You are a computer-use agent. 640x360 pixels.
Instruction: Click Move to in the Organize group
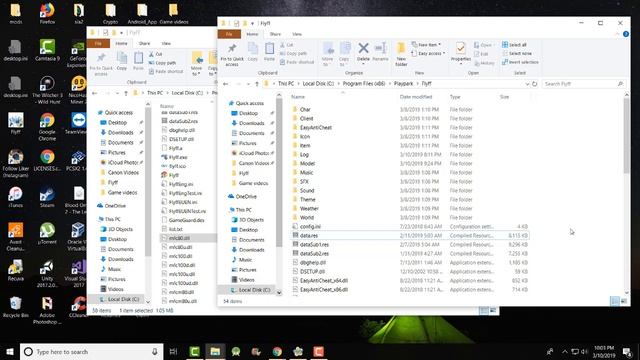tap(328, 54)
